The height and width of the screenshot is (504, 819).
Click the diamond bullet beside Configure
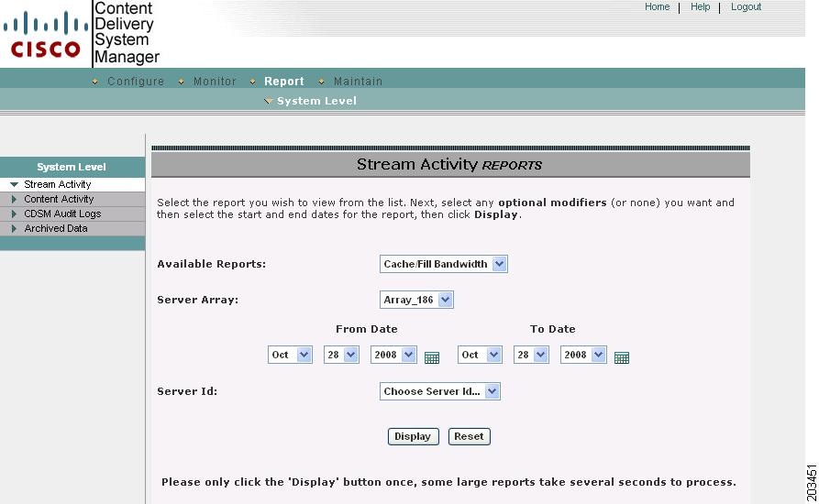tap(95, 82)
